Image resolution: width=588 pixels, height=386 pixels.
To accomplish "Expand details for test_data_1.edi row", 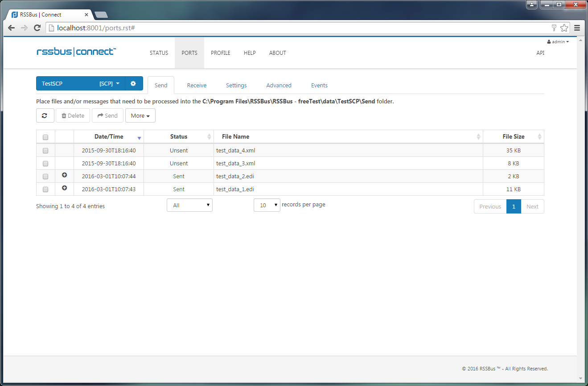I will coord(64,189).
